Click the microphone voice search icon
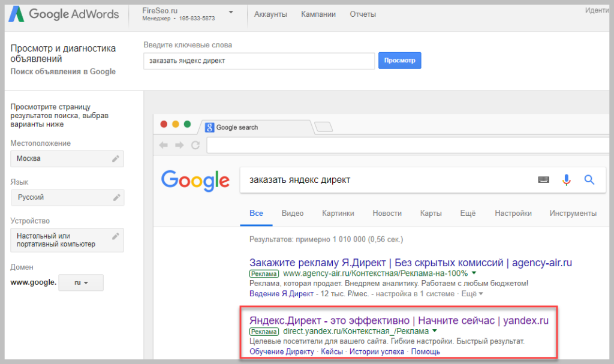The height and width of the screenshot is (364, 614). [566, 179]
